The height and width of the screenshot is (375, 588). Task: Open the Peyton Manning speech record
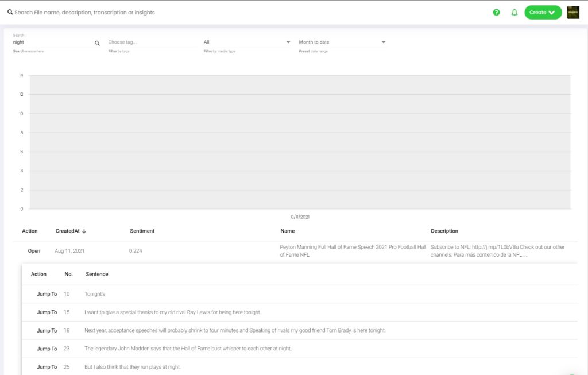[34, 251]
